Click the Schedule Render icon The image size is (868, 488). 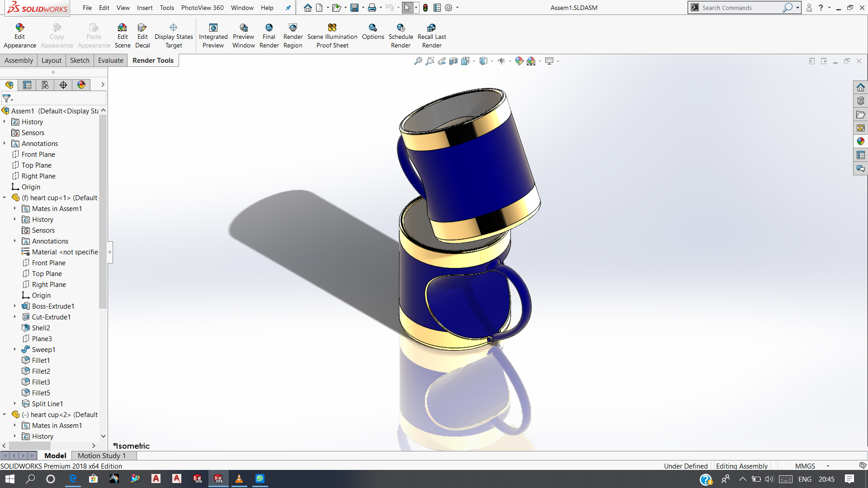coord(401,36)
